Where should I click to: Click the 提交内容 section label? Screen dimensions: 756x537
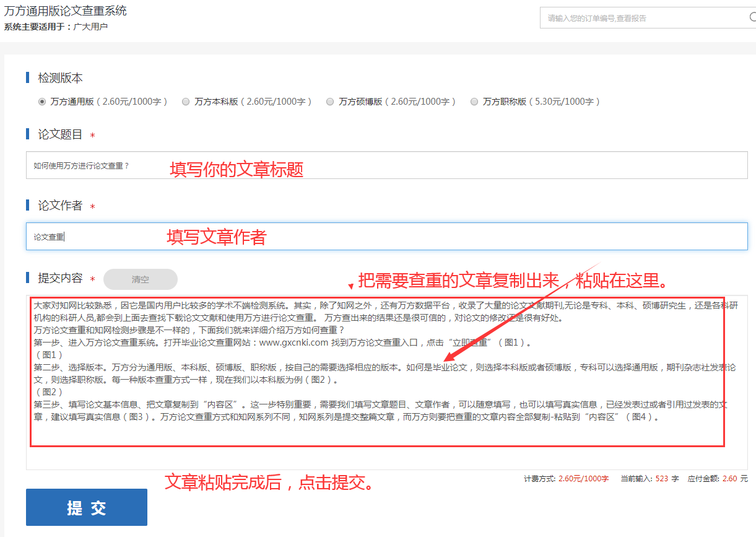[x=60, y=278]
